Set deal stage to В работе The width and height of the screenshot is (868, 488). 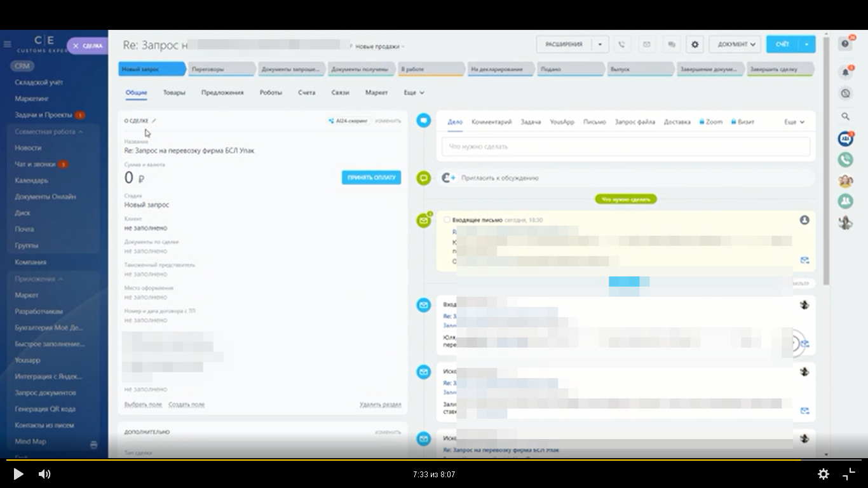431,69
